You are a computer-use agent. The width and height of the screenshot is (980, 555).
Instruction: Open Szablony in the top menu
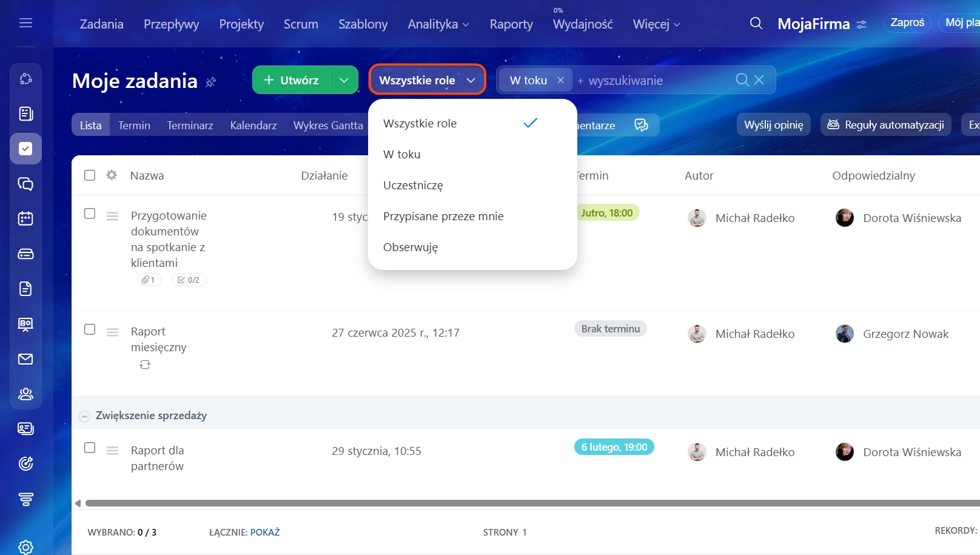[x=363, y=24]
